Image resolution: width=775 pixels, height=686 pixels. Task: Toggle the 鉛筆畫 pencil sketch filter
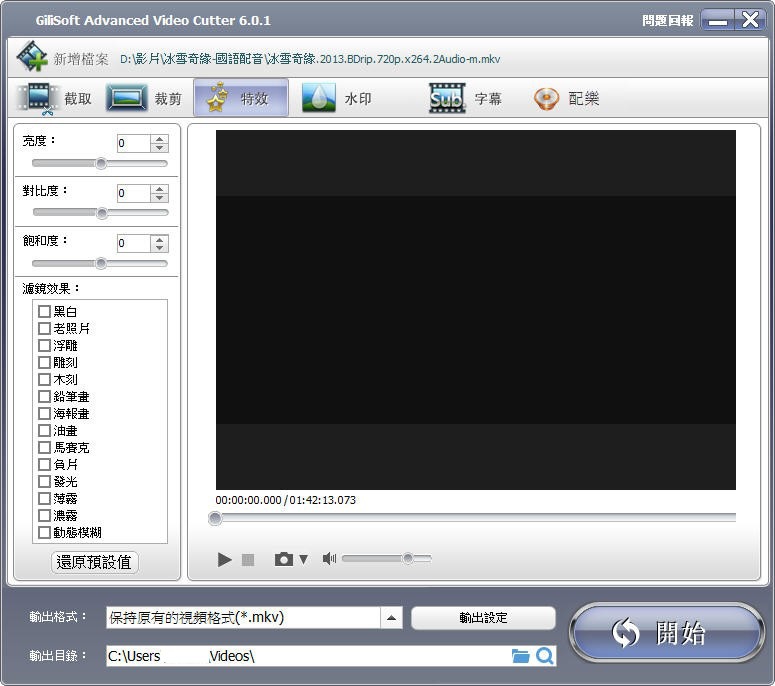coord(44,396)
